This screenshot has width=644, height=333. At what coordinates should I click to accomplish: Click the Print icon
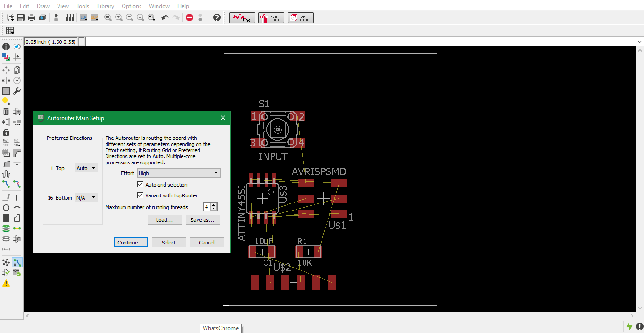coord(32,17)
